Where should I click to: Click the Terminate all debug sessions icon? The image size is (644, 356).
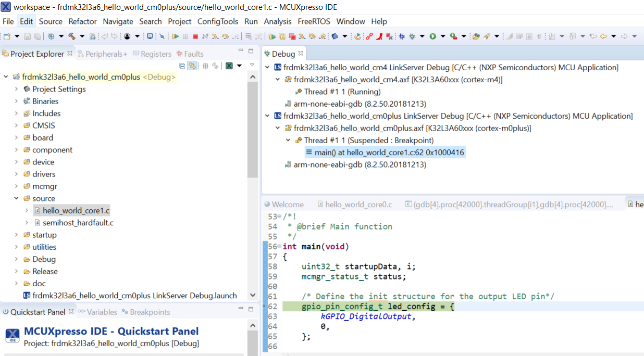tap(292, 36)
